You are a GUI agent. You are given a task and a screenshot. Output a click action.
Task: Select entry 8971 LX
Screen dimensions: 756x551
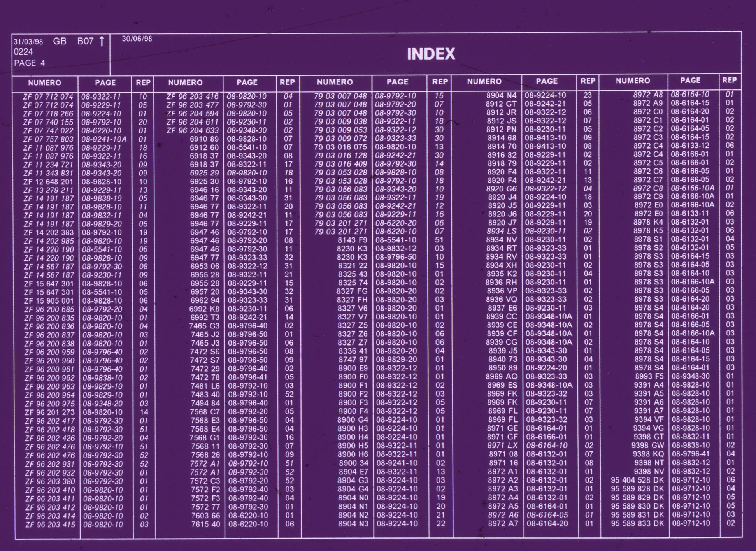click(x=503, y=445)
